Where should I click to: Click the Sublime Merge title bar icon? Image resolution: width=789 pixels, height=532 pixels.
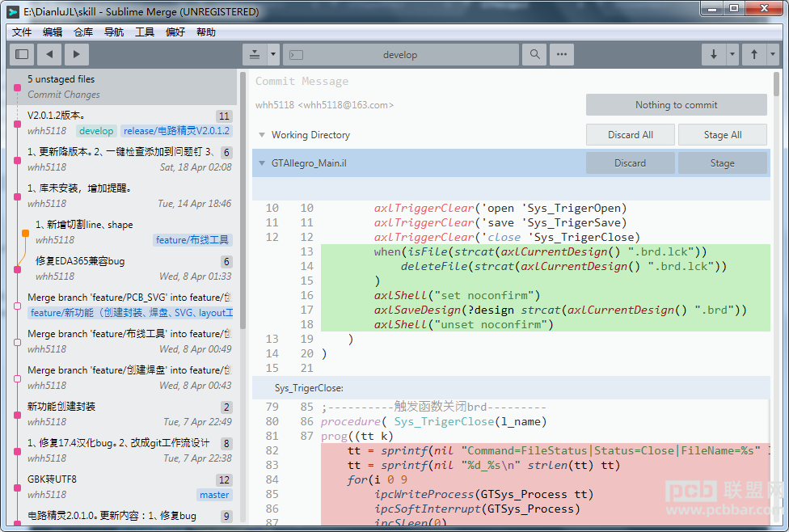(14, 11)
